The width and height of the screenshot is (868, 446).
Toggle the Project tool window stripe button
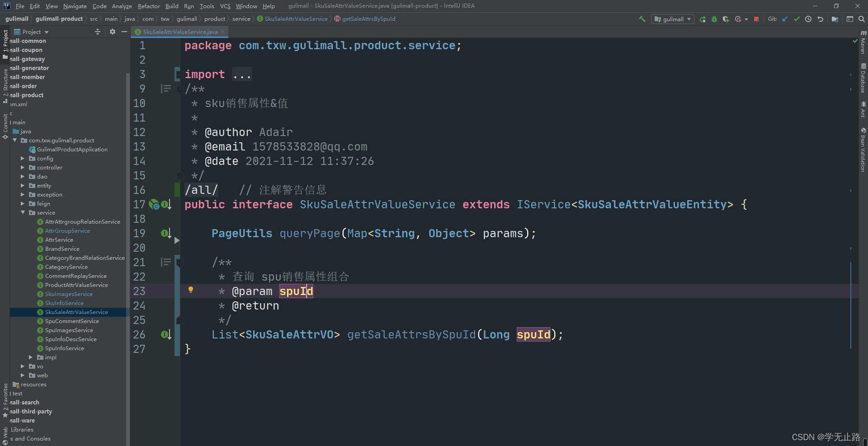[5, 44]
